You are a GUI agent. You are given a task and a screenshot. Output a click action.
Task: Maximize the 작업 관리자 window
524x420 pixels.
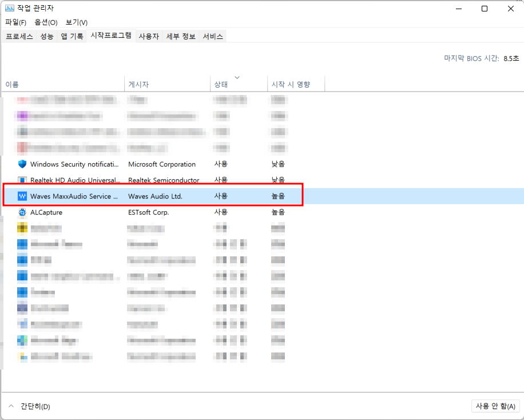484,9
